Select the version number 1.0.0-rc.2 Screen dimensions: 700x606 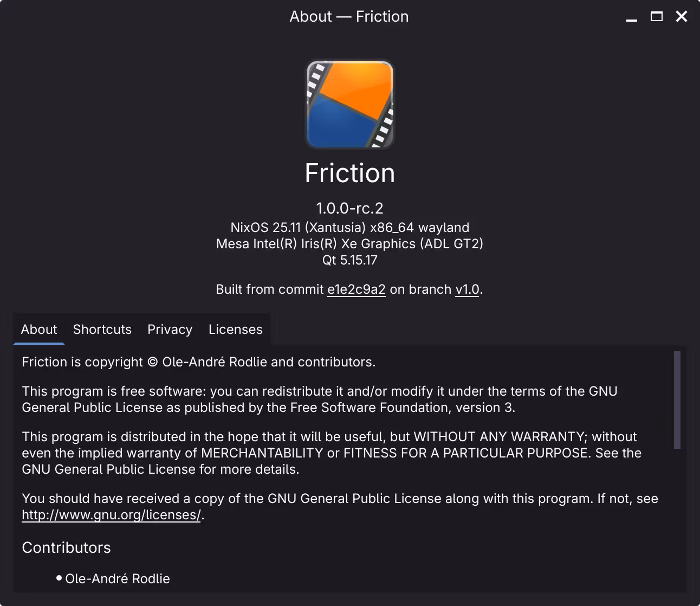tap(349, 207)
